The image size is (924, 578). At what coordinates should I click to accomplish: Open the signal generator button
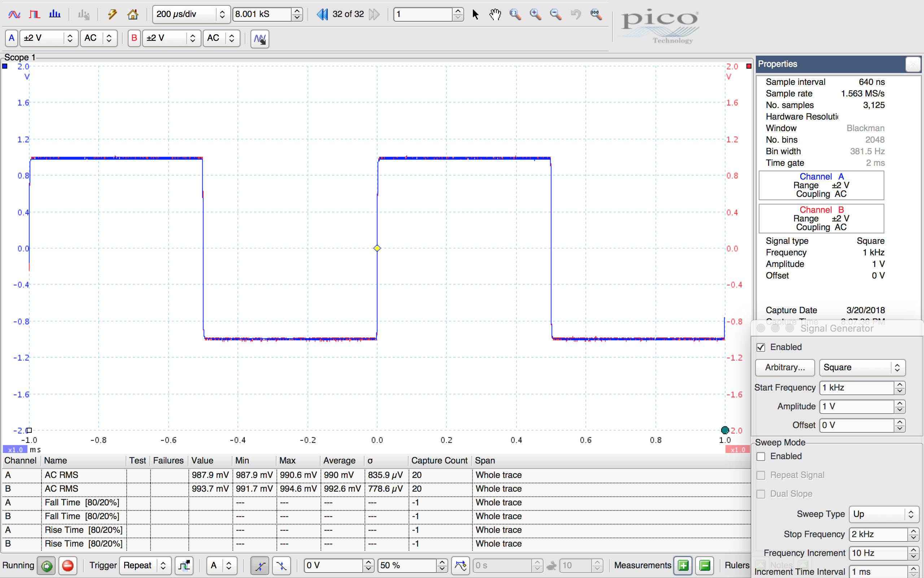260,39
